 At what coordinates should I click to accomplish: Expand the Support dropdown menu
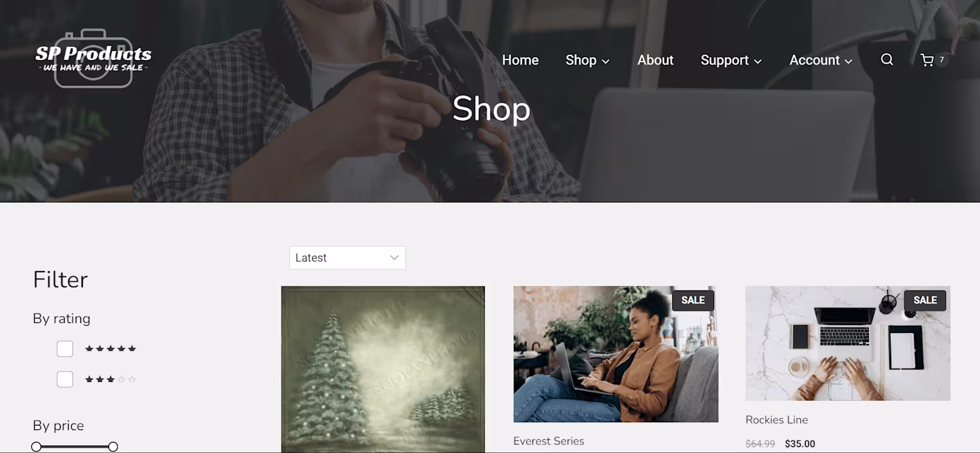[731, 60]
